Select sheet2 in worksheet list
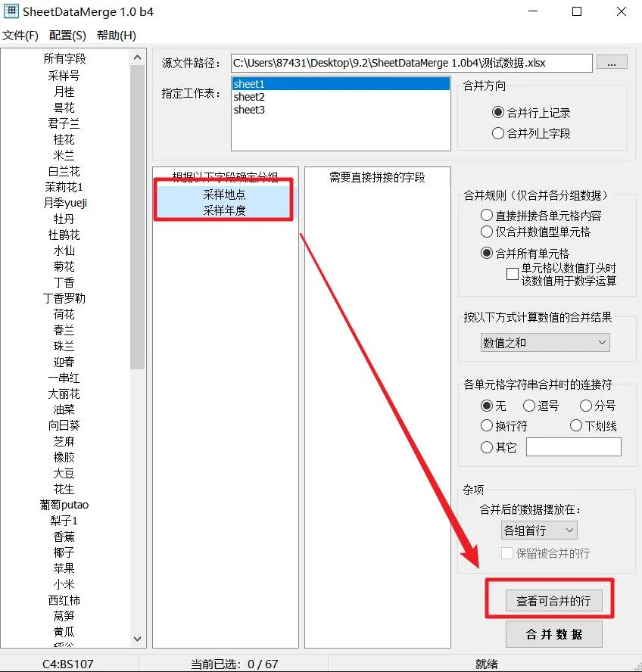This screenshot has height=672, width=642. click(x=249, y=97)
